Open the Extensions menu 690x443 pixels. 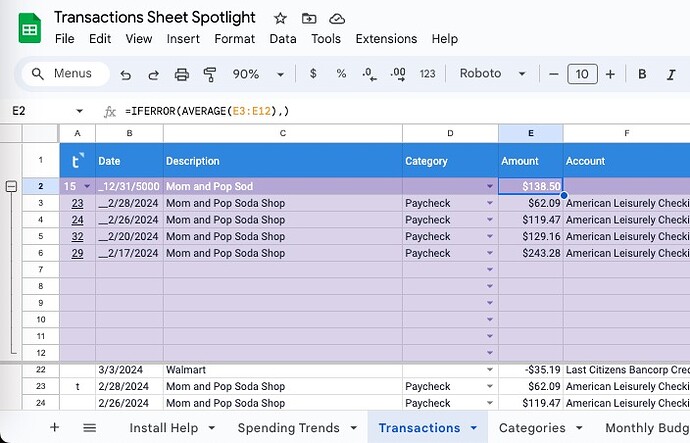pyautogui.click(x=386, y=39)
